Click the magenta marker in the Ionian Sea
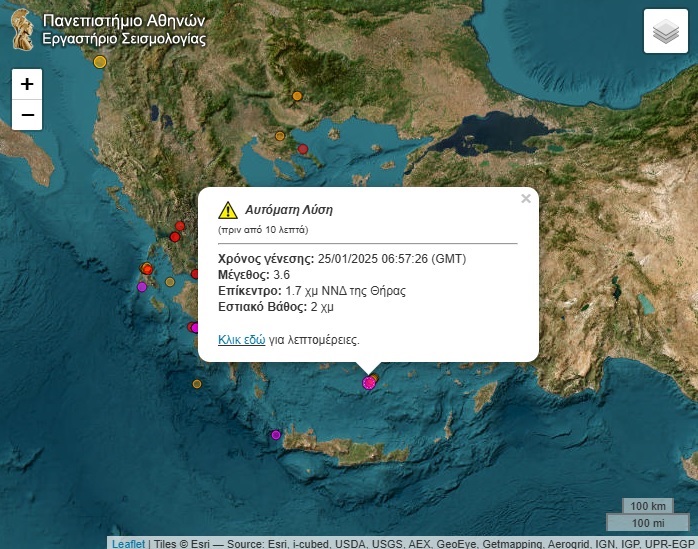Screen dimensions: 698x549 [142, 287]
